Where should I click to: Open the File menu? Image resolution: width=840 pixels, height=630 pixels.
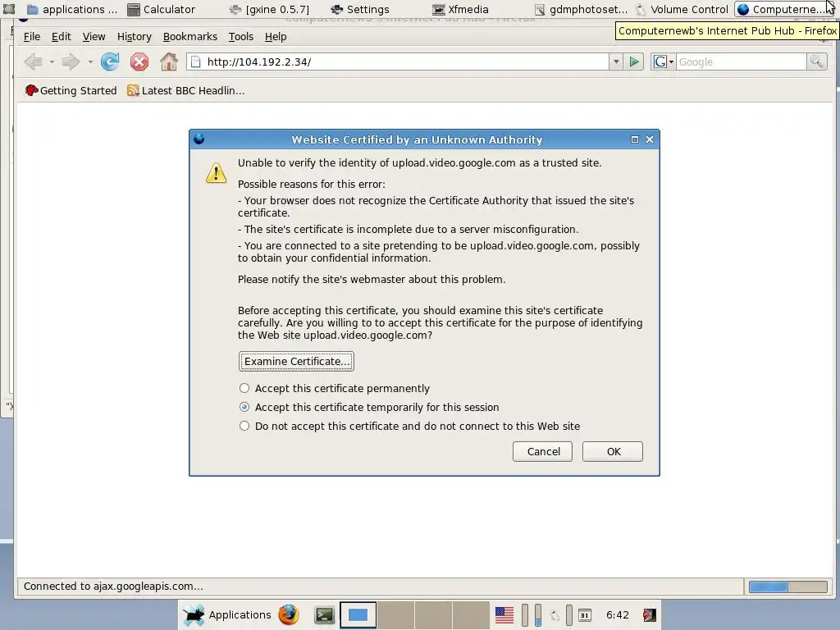pos(32,36)
